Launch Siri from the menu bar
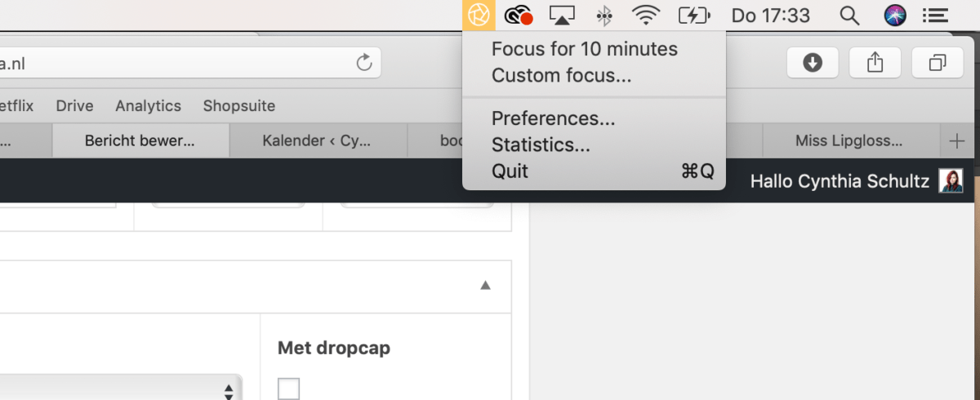The width and height of the screenshot is (980, 400). click(895, 15)
